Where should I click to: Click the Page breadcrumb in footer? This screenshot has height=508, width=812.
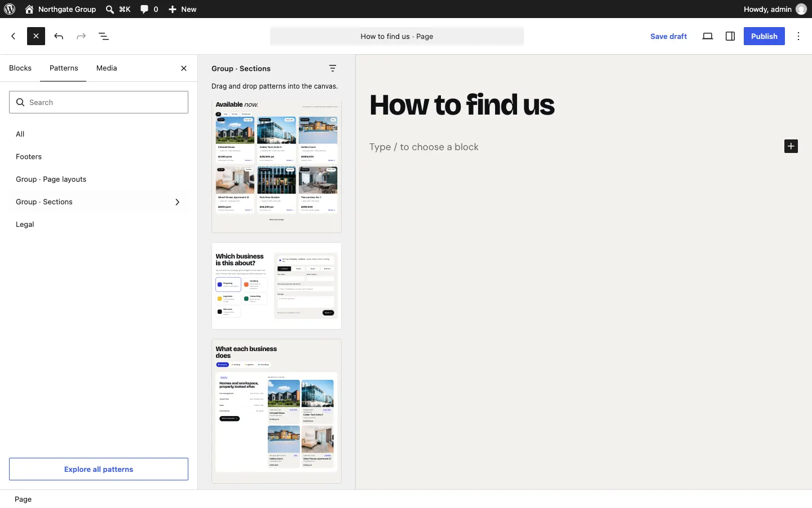click(x=23, y=500)
